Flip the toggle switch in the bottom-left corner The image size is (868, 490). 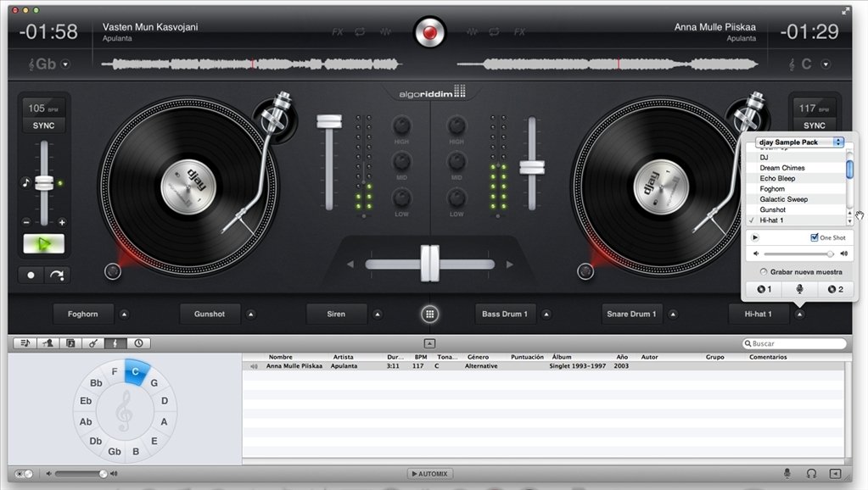tap(24, 474)
